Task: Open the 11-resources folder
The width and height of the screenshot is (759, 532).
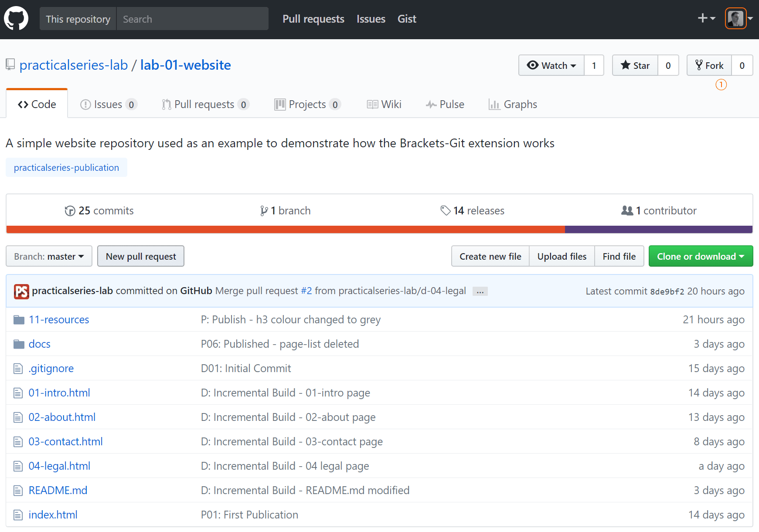Action: 59,320
